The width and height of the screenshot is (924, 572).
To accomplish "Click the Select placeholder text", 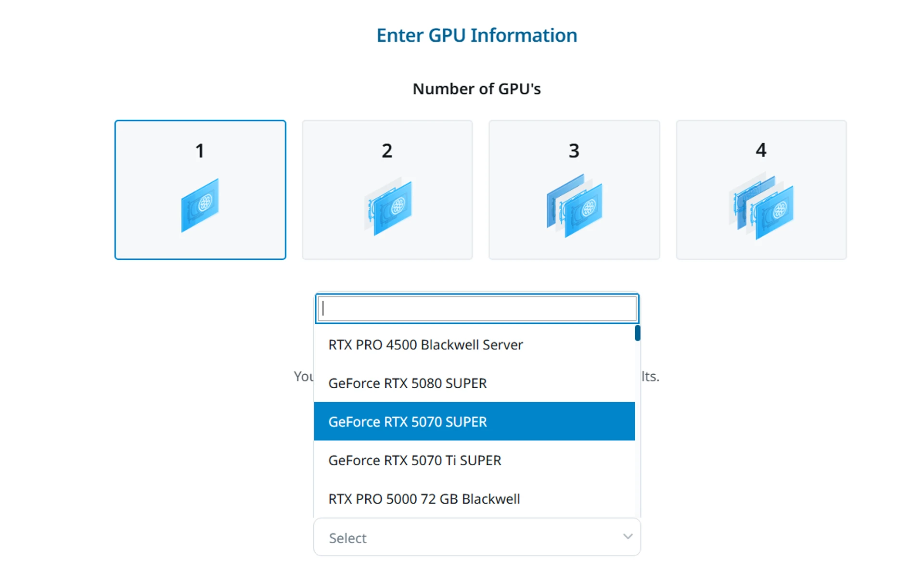I will pos(347,538).
